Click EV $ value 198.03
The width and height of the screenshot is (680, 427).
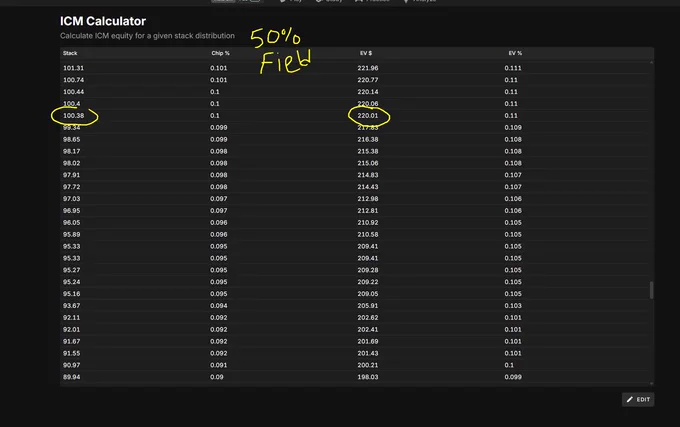[368, 377]
